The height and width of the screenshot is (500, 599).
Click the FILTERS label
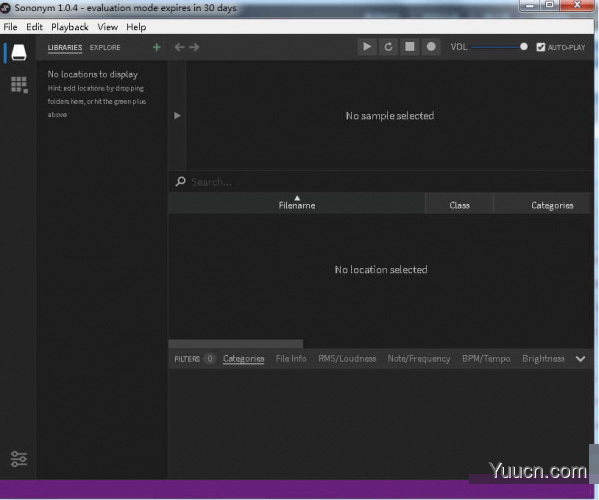(187, 359)
